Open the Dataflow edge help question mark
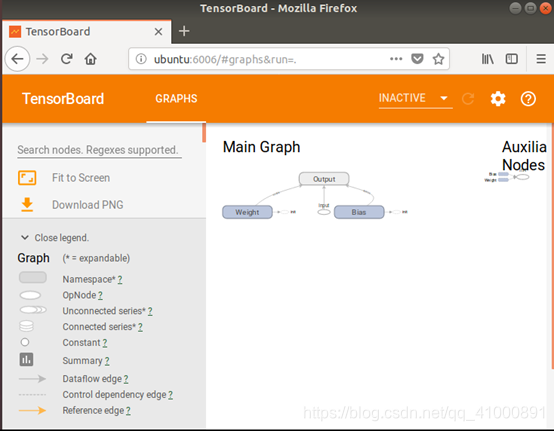 tap(126, 379)
